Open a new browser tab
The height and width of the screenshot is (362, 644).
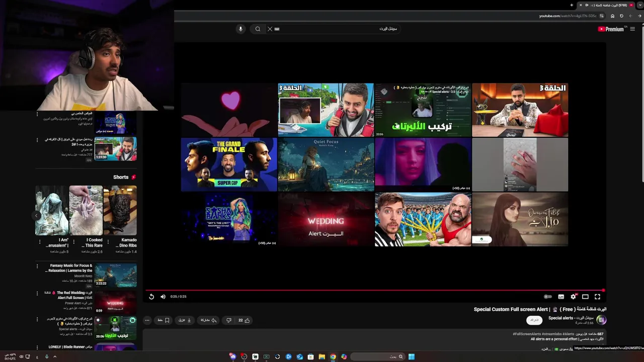pos(572,5)
